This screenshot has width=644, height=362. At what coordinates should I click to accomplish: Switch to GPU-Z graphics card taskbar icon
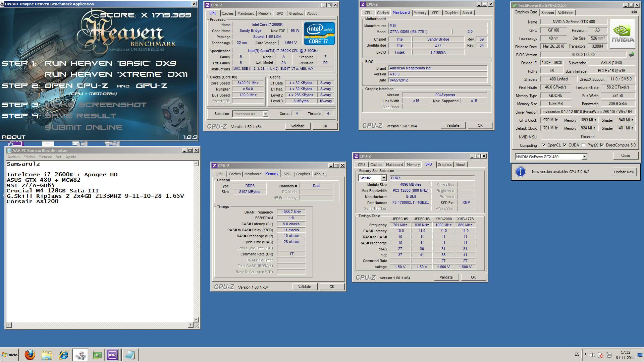(x=97, y=355)
